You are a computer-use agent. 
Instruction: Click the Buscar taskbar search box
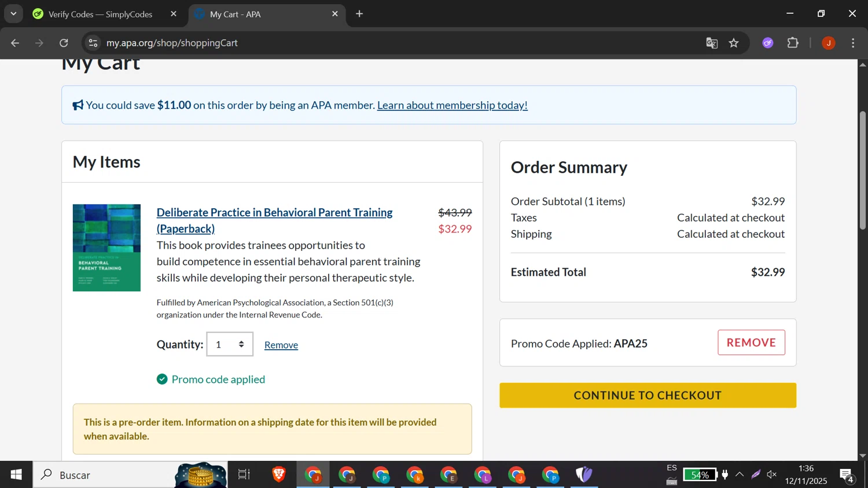130,475
